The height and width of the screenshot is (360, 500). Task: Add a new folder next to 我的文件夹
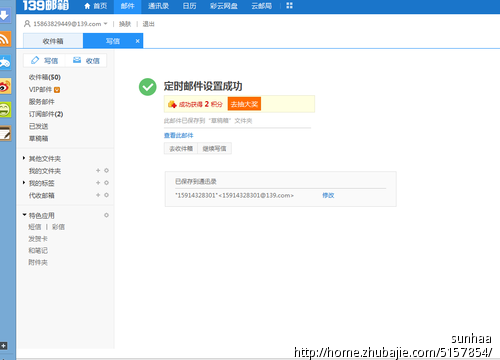click(x=98, y=170)
